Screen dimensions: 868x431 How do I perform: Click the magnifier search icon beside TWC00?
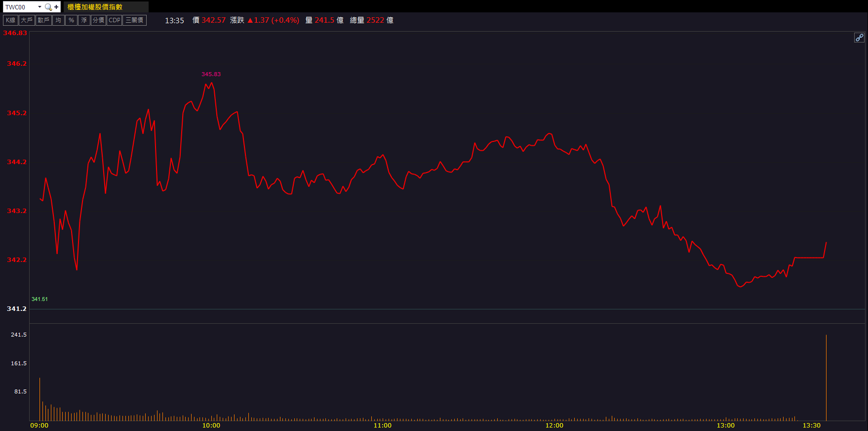coord(48,7)
